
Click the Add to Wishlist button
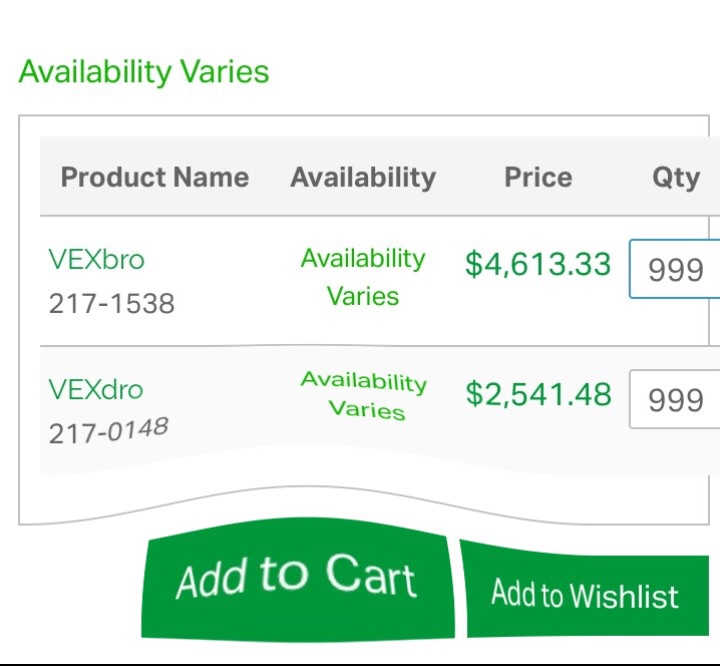585,594
